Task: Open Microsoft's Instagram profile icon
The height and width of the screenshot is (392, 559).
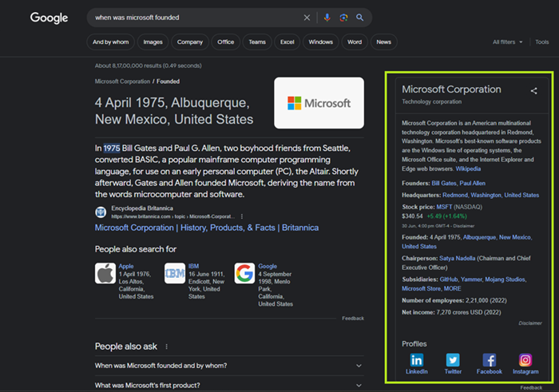Action: 525,361
